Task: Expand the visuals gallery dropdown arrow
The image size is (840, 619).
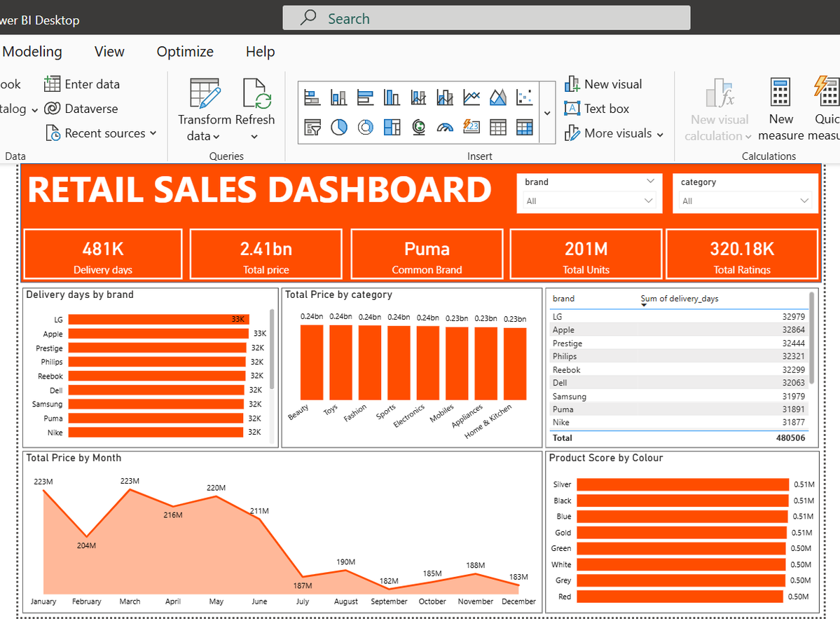Action: (547, 113)
